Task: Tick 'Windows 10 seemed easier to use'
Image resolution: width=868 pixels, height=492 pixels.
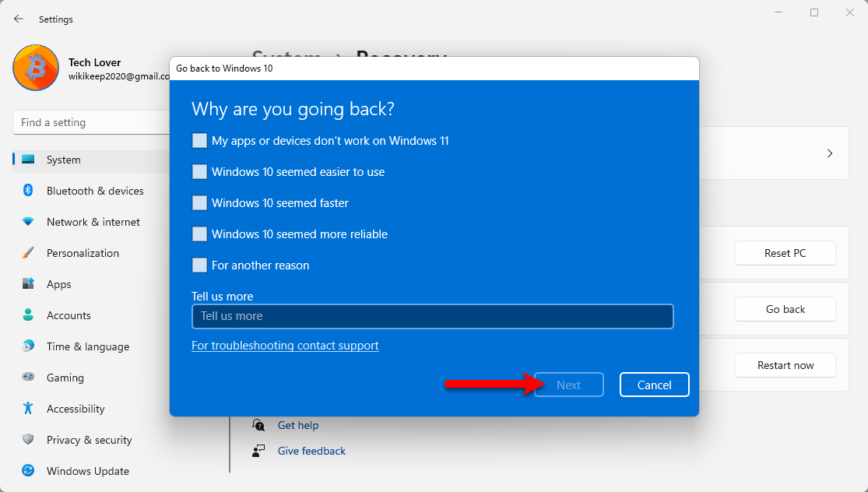Action: click(x=199, y=171)
